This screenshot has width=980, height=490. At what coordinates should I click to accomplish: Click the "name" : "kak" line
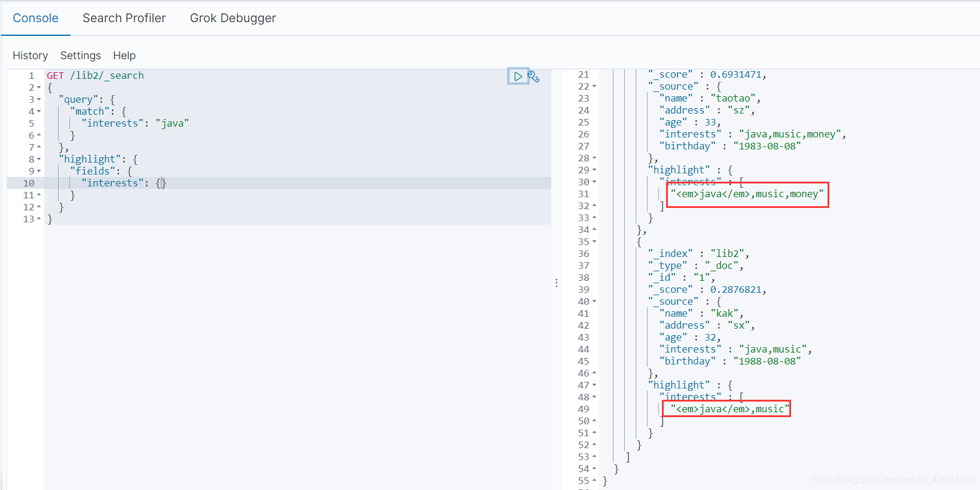pyautogui.click(x=701, y=314)
